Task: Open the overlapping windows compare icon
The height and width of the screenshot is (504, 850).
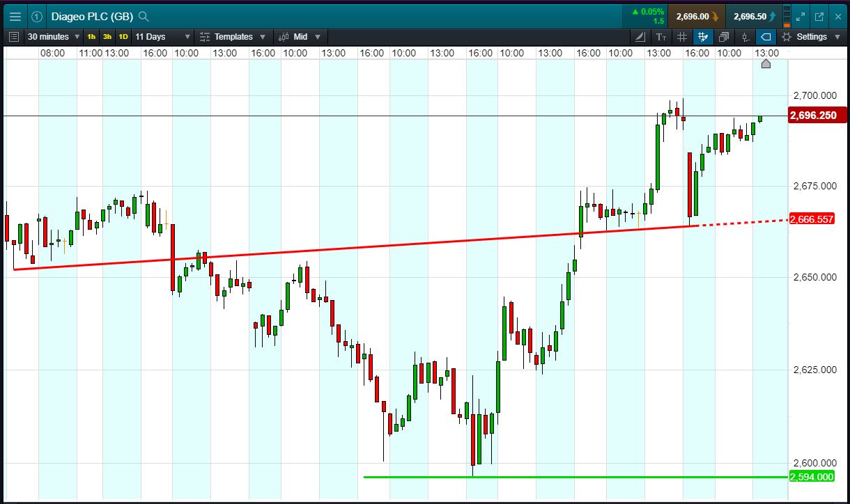Action: coord(724,37)
